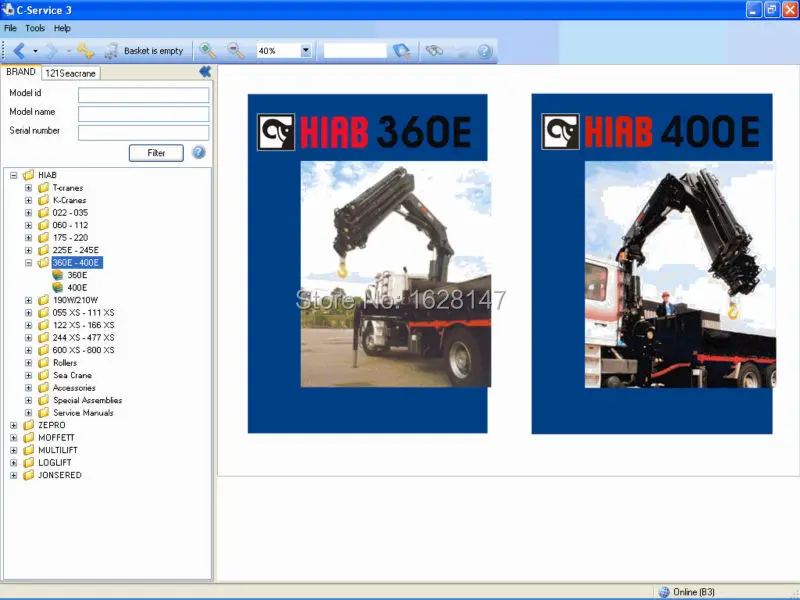
Task: Click the 600 XS - 800 XS folder icon
Action: click(43, 350)
